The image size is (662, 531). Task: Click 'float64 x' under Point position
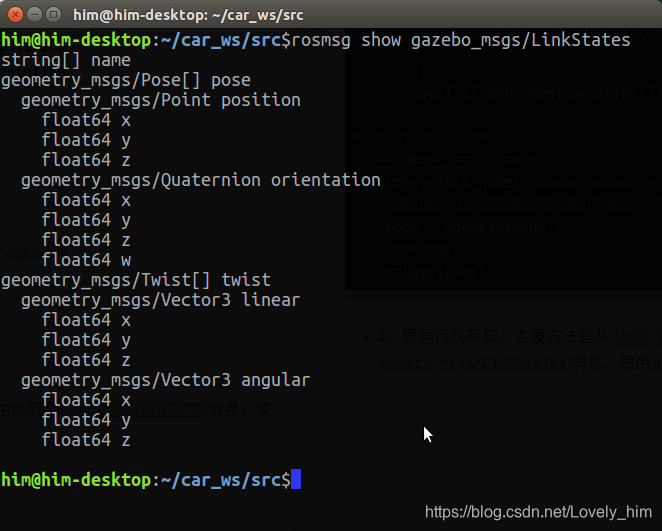(87, 120)
